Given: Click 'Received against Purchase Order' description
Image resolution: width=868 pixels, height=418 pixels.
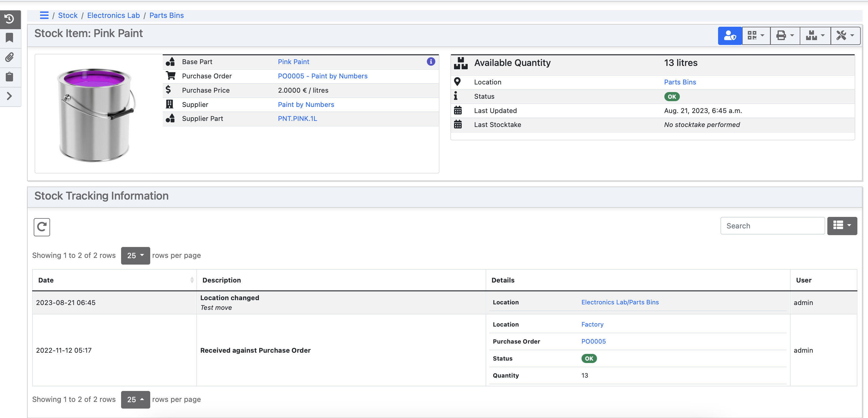Looking at the screenshot, I should click(255, 350).
